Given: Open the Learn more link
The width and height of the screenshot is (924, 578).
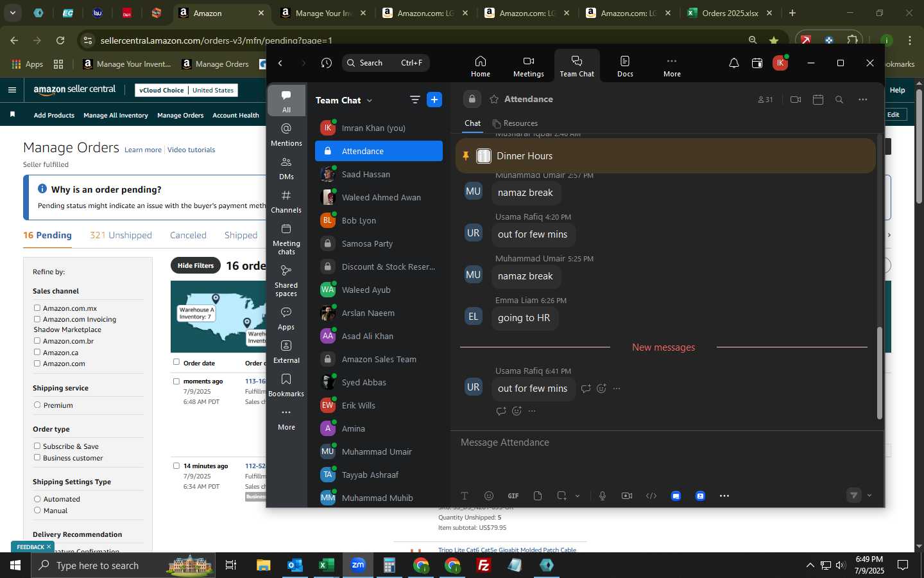Looking at the screenshot, I should 143,150.
